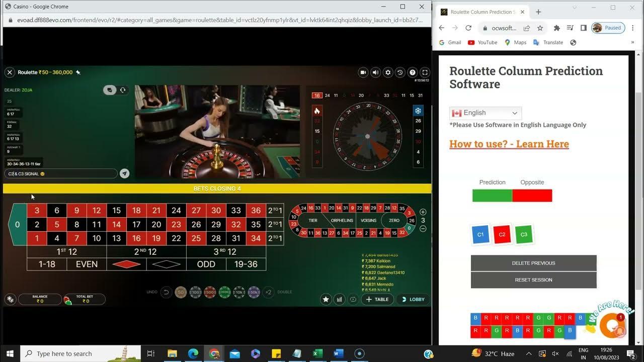Select the 50k chip
Image resolution: width=644 pixels, height=362 pixels.
254,292
